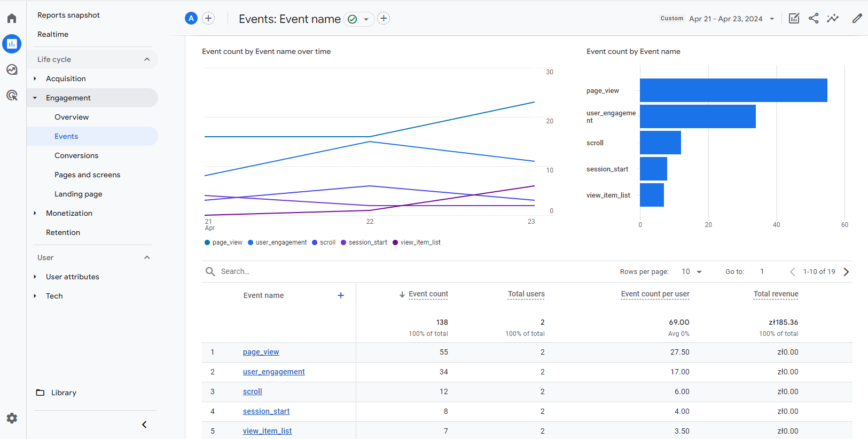This screenshot has width=868, height=439.
Task: Click the table search magnifier icon
Action: coord(210,271)
